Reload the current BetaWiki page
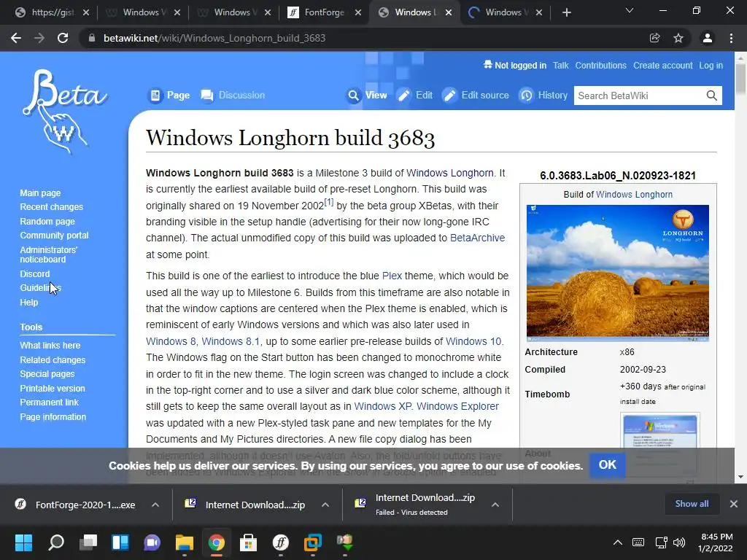The height and width of the screenshot is (560, 747). [x=63, y=38]
